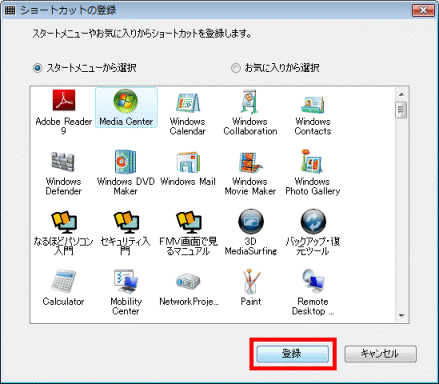Select the Adobe Reader 9 icon
Image resolution: width=439 pixels, height=384 pixels.
pos(63,100)
